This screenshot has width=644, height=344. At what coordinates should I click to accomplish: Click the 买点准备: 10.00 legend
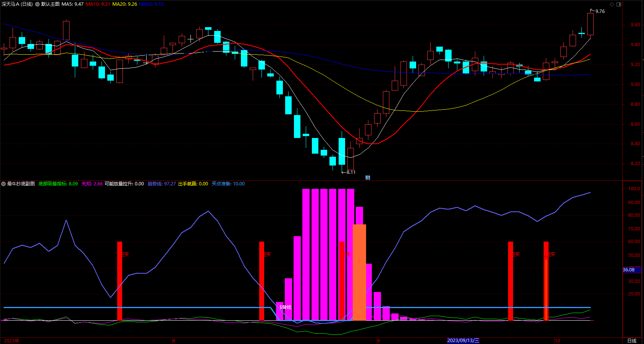click(x=228, y=184)
